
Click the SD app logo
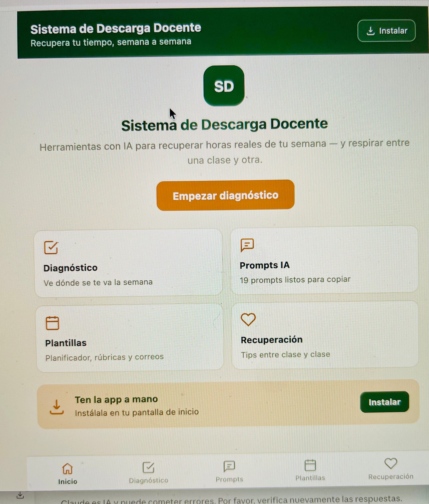224,86
